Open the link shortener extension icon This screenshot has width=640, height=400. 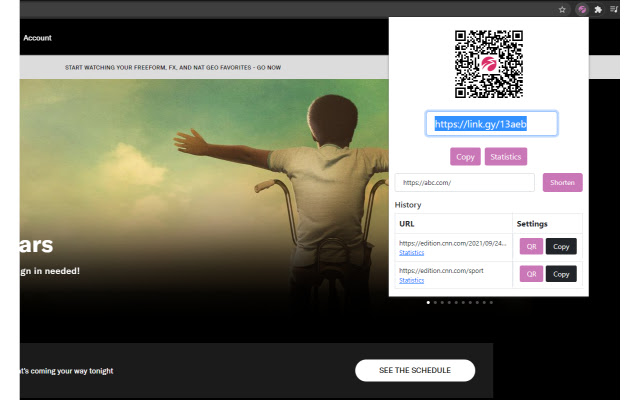pyautogui.click(x=582, y=9)
